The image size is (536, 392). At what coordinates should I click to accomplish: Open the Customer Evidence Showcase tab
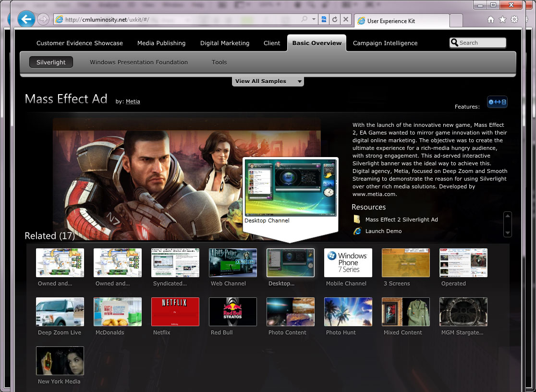coord(80,43)
